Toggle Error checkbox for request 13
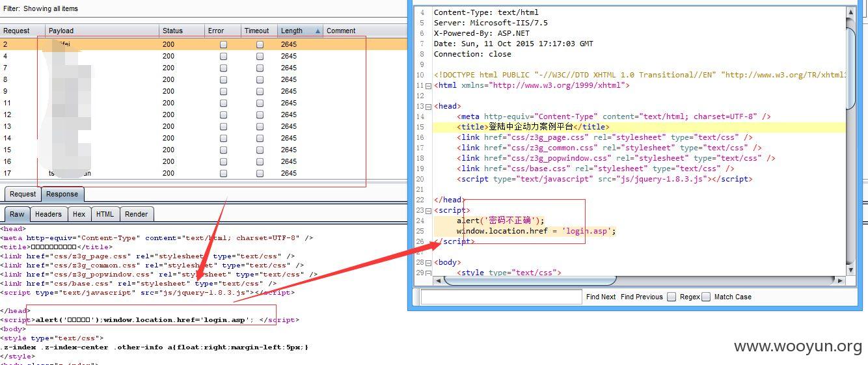Viewport: 868px width, 365px height. (224, 126)
